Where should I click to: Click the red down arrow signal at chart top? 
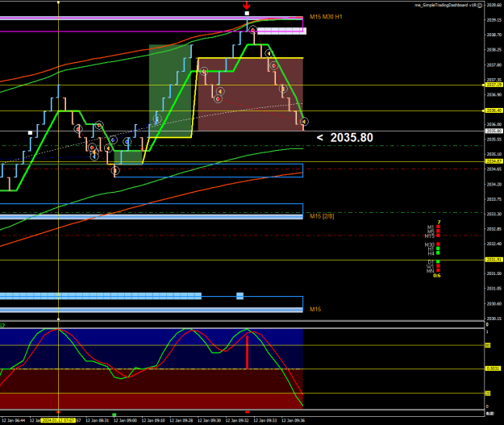pyautogui.click(x=247, y=6)
